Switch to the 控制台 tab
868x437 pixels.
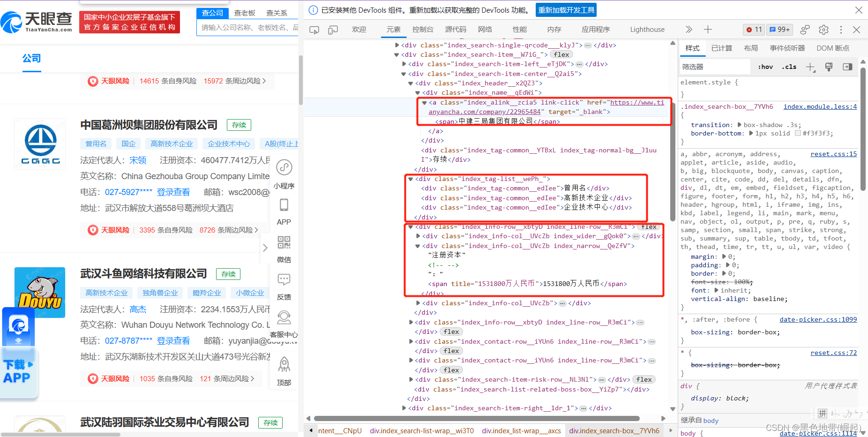point(423,29)
